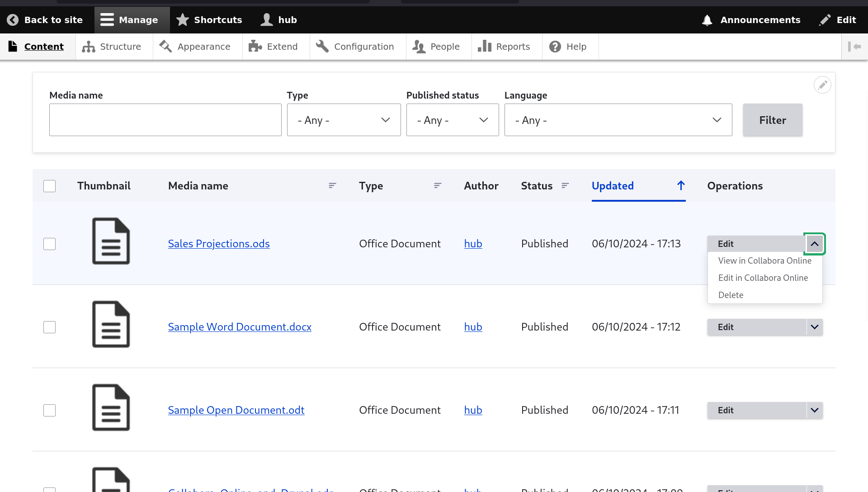Collapse toolbar using the orientation toggle icon
This screenshot has height=492, width=868.
coord(854,47)
